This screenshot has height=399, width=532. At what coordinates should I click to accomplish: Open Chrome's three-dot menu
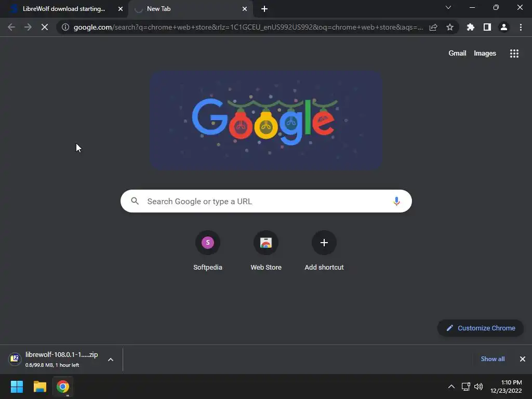(521, 27)
